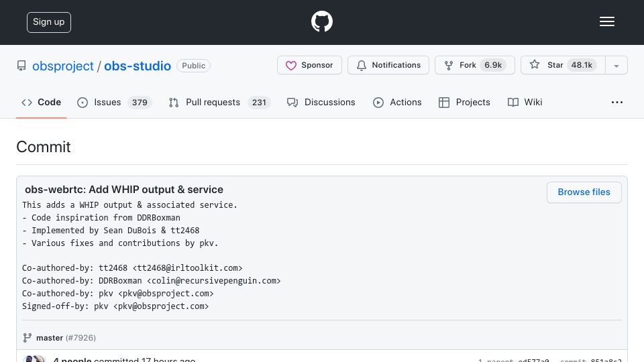Click the commit title obs-webrtc: Add WHIP output
Image resolution: width=644 pixels, height=362 pixels.
(x=124, y=190)
